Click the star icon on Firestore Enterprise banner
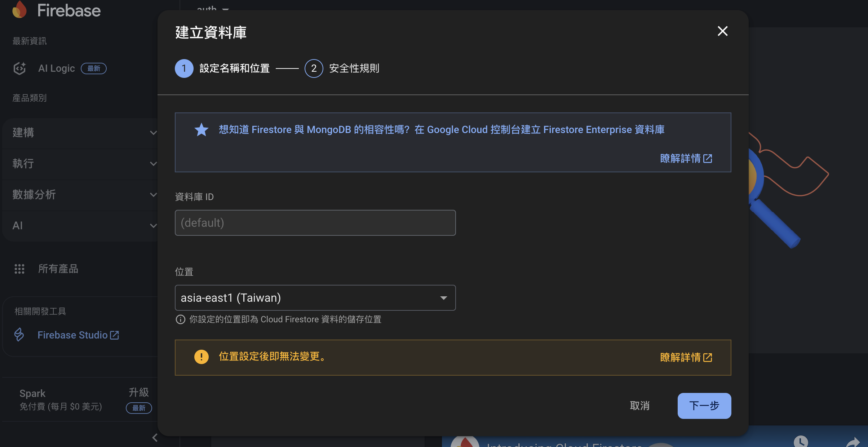The image size is (868, 447). pyautogui.click(x=201, y=130)
